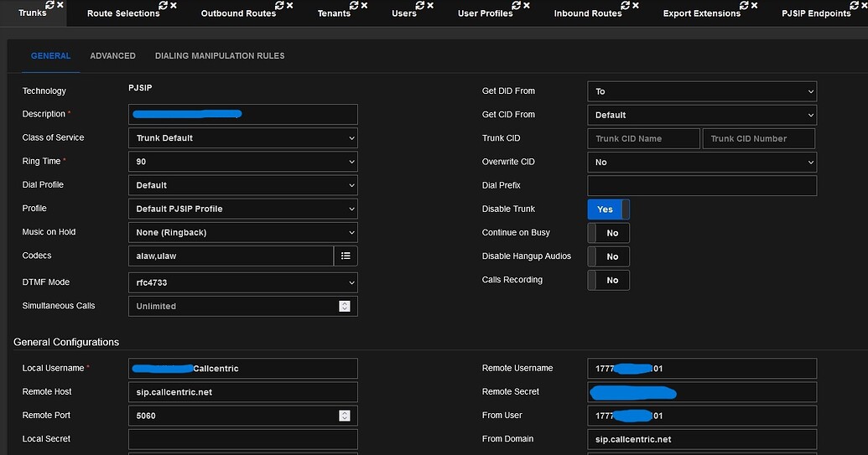Refresh the Outbound Routes tab
The image size is (868, 455).
pos(279,6)
